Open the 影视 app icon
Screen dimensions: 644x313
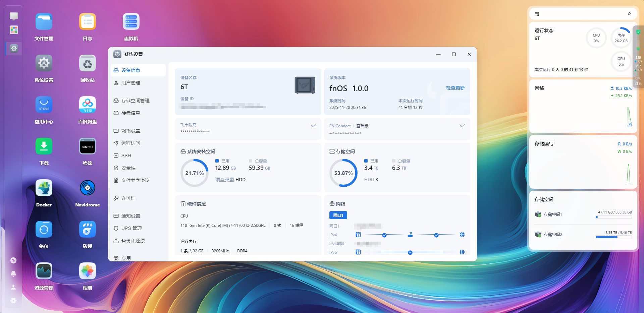(x=88, y=230)
